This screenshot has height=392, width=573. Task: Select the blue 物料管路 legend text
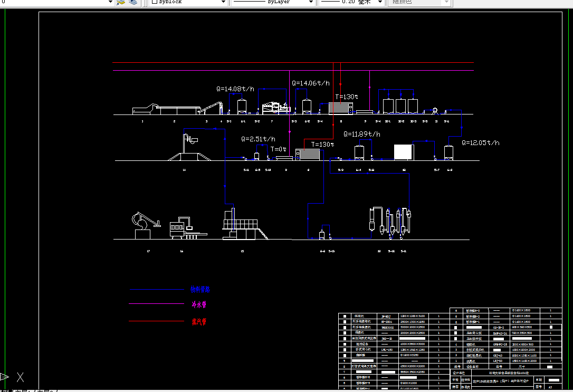[200, 289]
